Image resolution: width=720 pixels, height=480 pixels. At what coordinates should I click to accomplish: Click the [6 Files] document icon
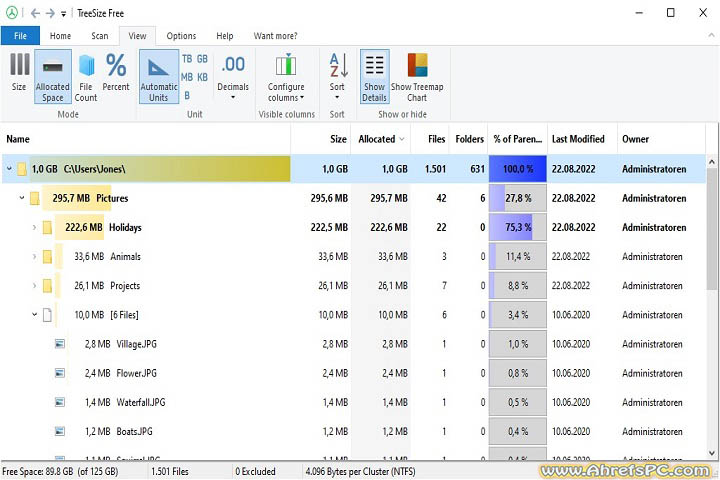(47, 315)
